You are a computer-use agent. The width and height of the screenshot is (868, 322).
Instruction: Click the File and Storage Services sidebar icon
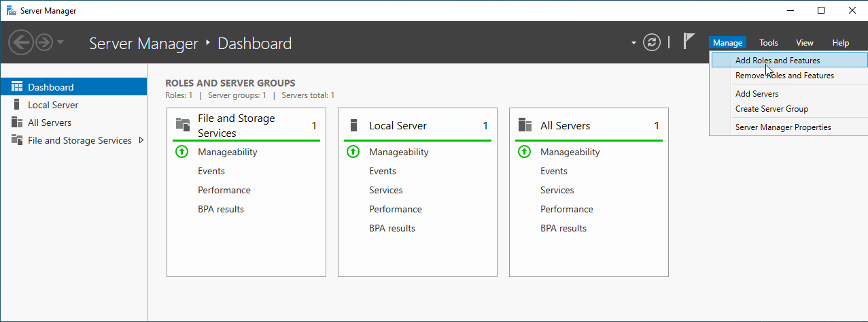[16, 140]
